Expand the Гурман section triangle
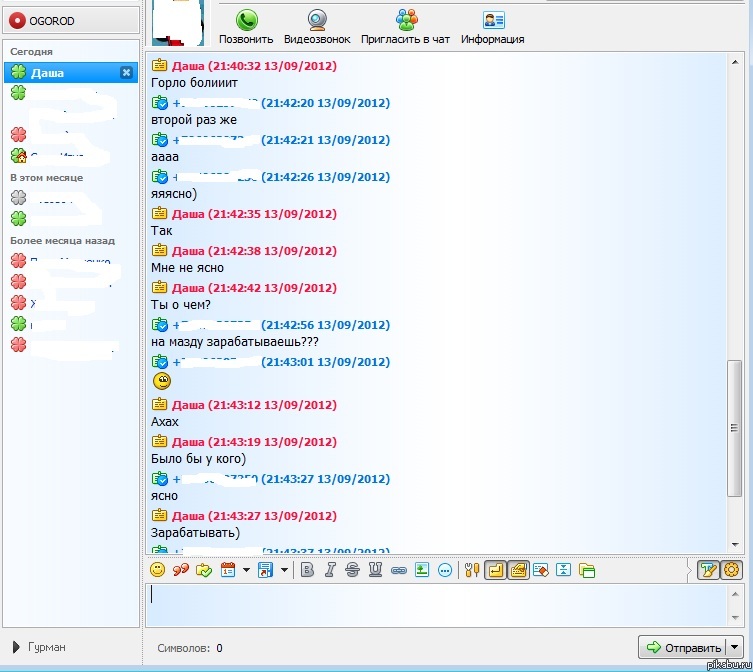This screenshot has width=753, height=672. tap(16, 647)
